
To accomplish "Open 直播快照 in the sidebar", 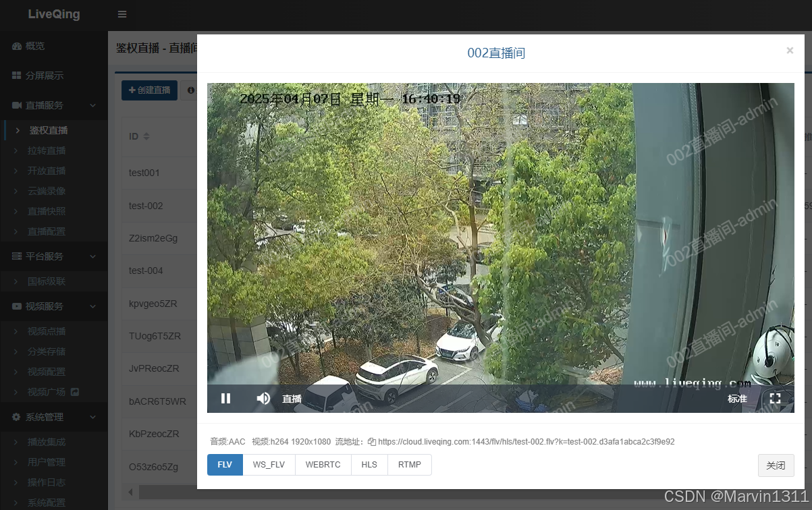I will pyautogui.click(x=54, y=211).
